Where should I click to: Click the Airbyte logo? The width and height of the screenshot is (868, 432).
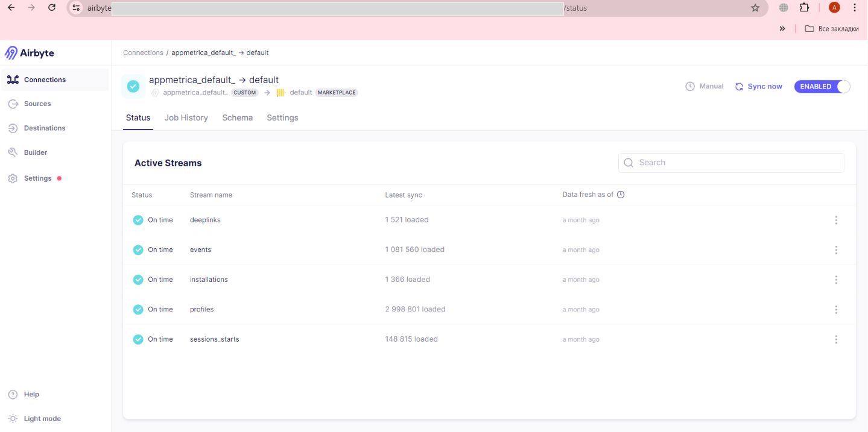tap(30, 53)
